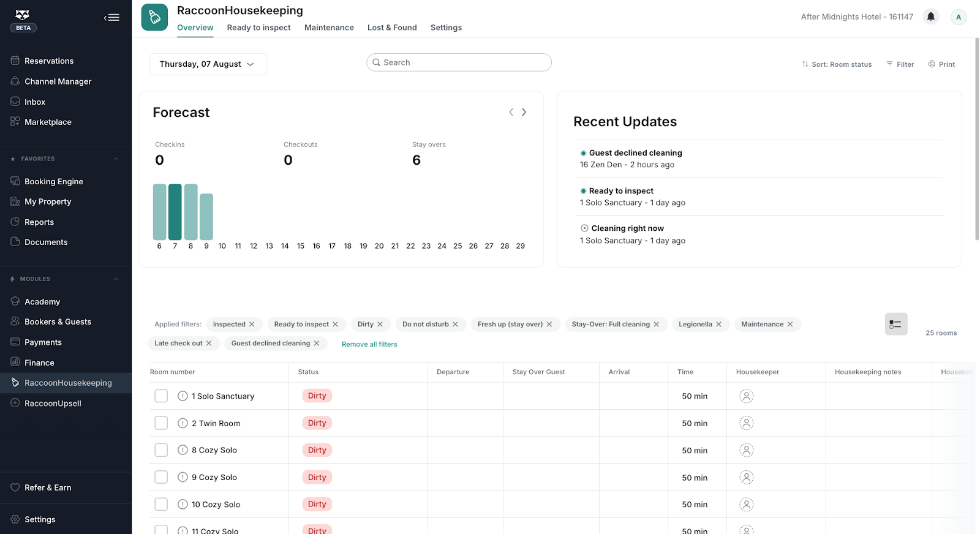
Task: Switch to Overview tab
Action: pos(195,28)
